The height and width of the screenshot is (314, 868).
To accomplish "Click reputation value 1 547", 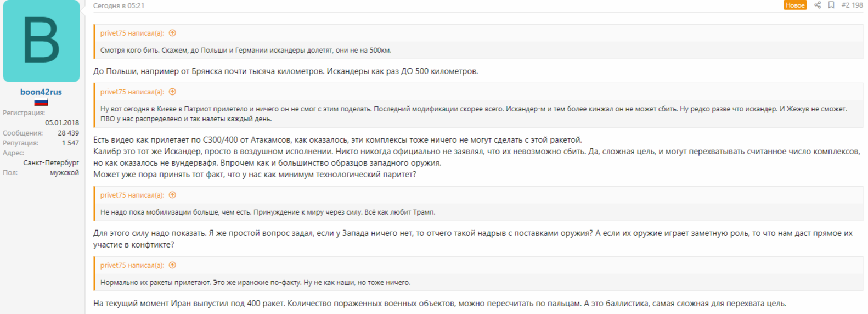I will coord(70,143).
